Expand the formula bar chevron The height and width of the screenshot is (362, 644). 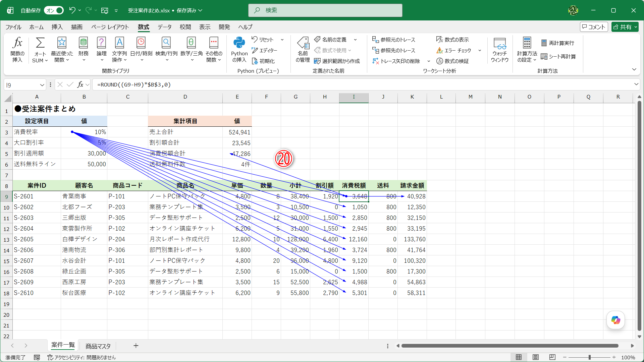click(636, 84)
